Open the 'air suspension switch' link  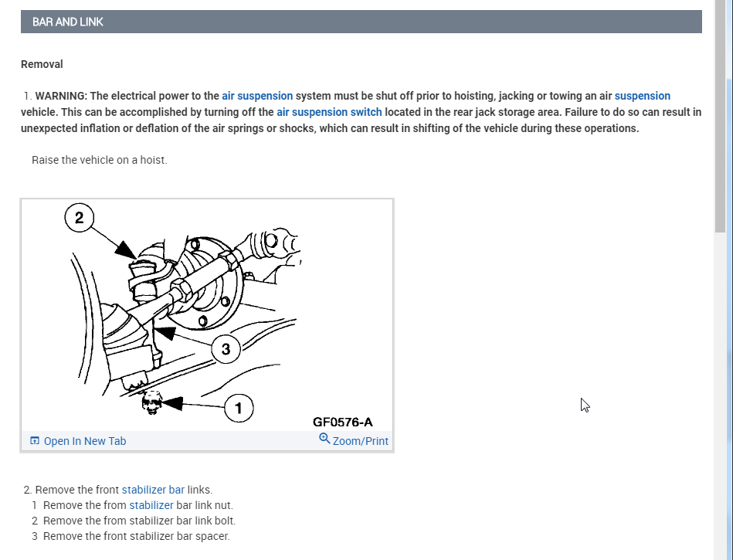329,112
